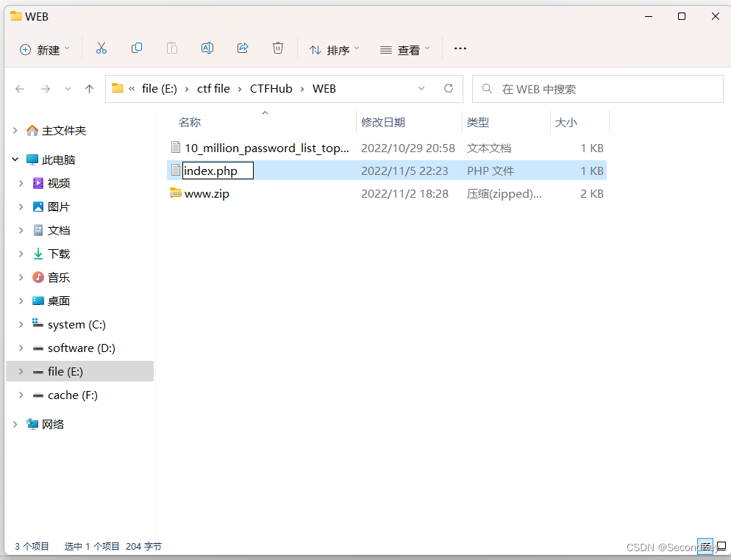This screenshot has width=731, height=560.
Task: Click the CTFHub breadcrumb link
Action: [271, 87]
